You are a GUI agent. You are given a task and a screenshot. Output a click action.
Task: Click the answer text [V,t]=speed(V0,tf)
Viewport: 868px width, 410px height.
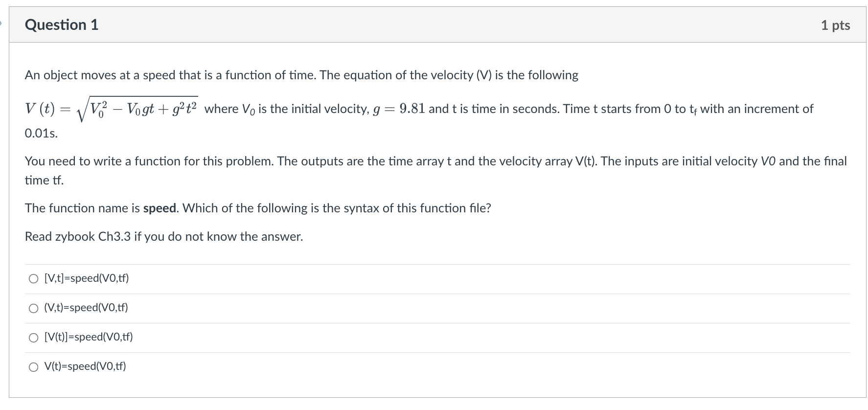[86, 278]
